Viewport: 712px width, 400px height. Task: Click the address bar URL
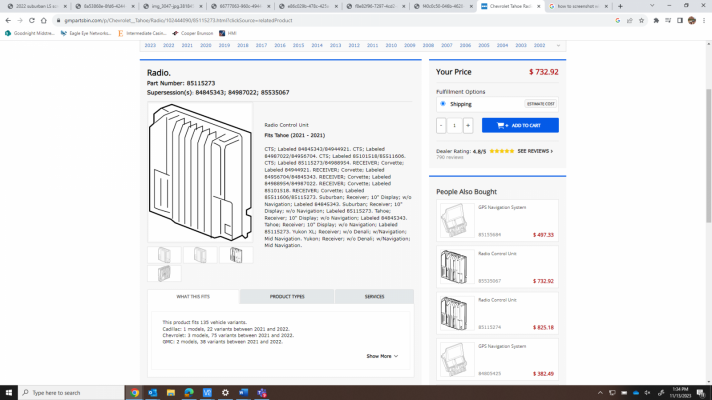tap(178, 20)
